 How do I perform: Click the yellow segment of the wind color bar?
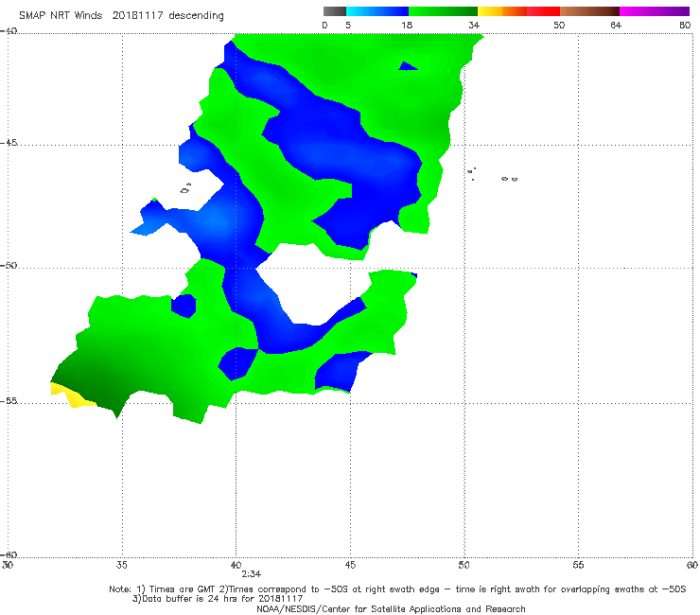tap(490, 11)
